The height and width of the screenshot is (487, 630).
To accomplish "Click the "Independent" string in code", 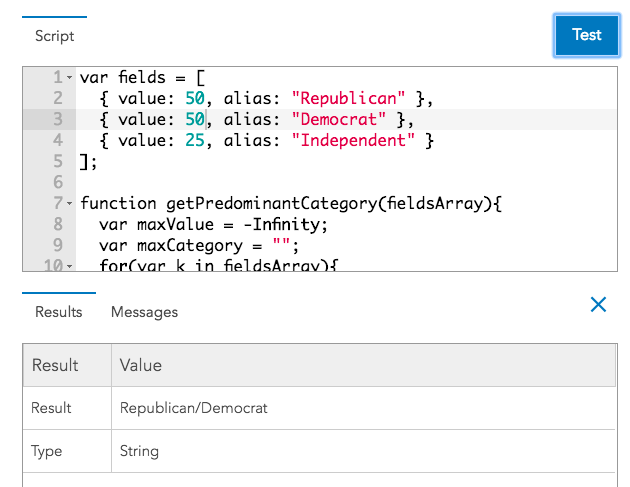I will pos(354,141).
